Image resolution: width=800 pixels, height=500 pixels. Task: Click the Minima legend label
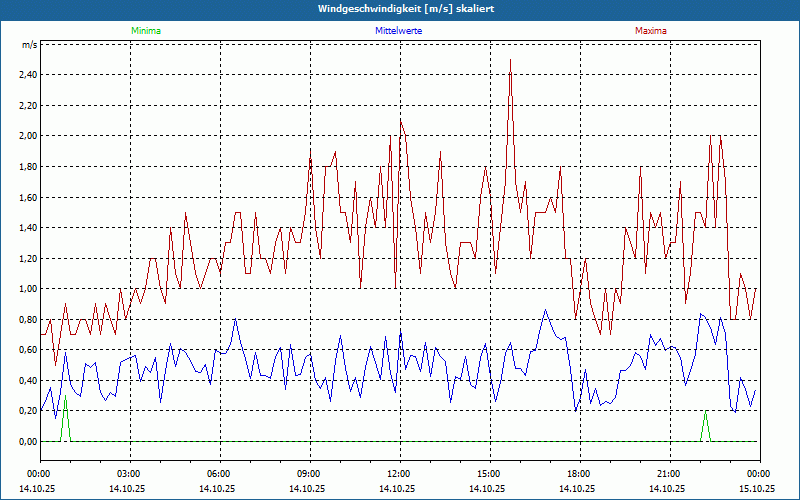pos(145,31)
